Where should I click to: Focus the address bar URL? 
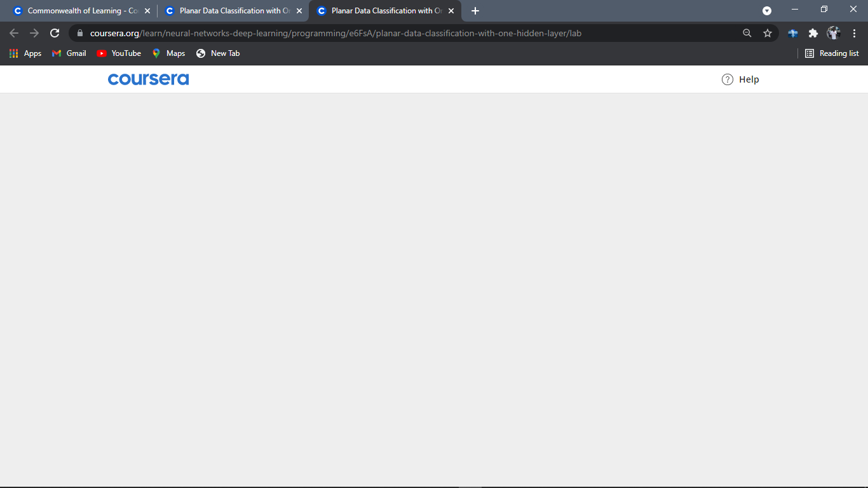[336, 33]
